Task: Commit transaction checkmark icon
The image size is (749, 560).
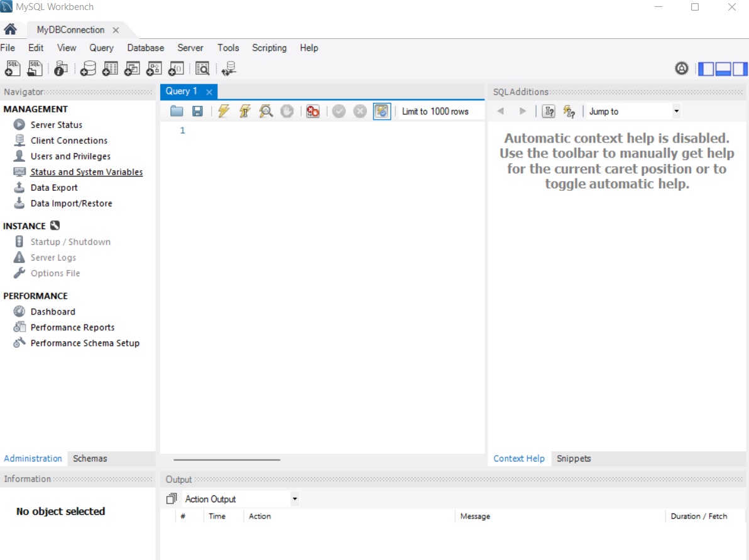Action: pos(339,111)
